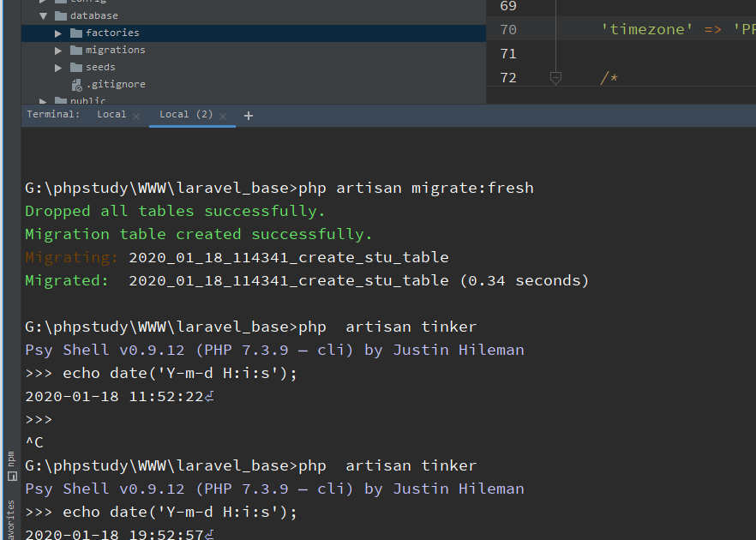This screenshot has width=756, height=540.
Task: Close the Local terminal tab
Action: point(136,116)
